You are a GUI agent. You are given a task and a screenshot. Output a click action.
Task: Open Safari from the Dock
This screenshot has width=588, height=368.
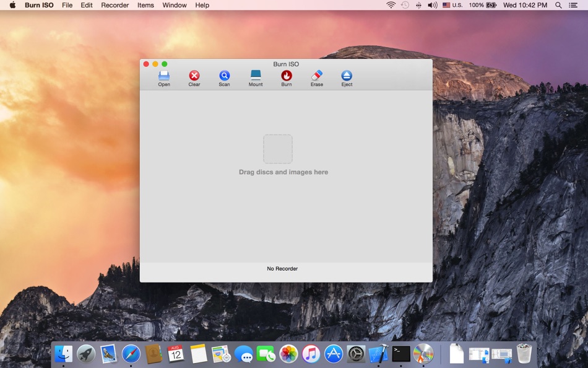131,354
